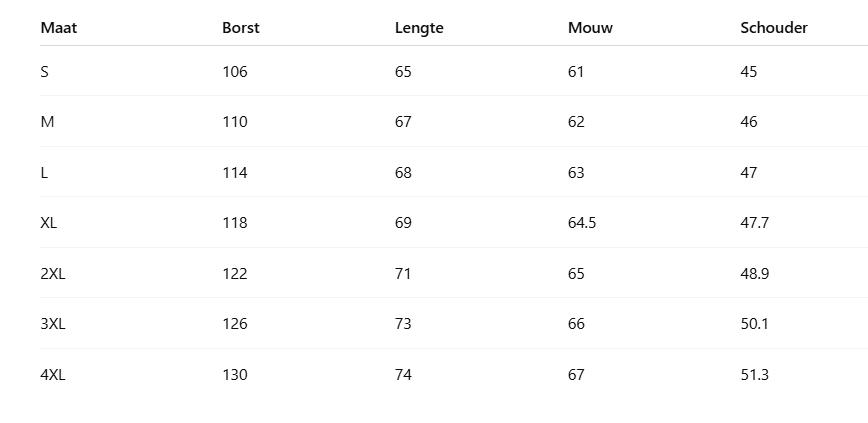The height and width of the screenshot is (423, 868).
Task: Select the size 4XL row label
Action: (x=53, y=375)
